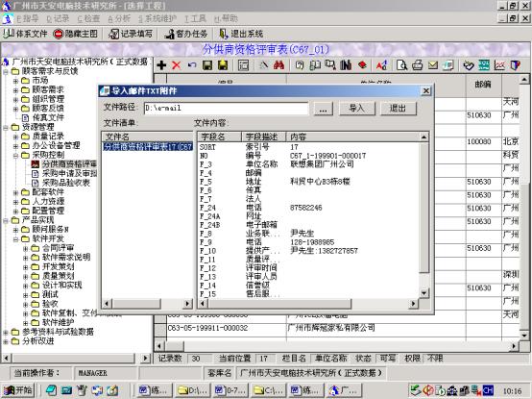
Task: Collapse the 顾客需求与反馈 tree node
Action: (6, 72)
